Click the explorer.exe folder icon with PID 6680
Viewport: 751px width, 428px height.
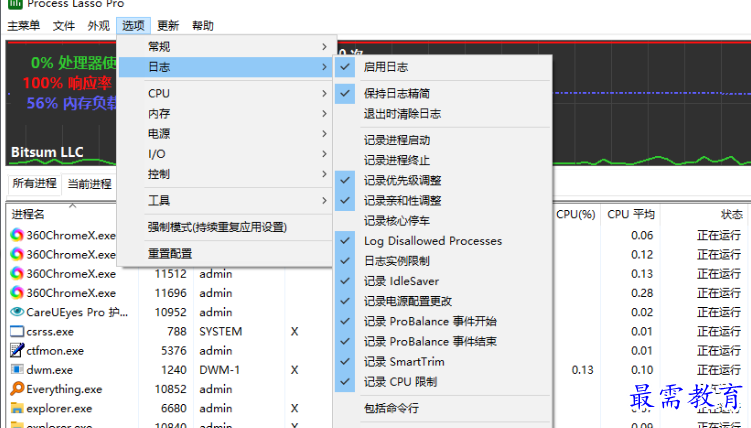tap(17, 408)
